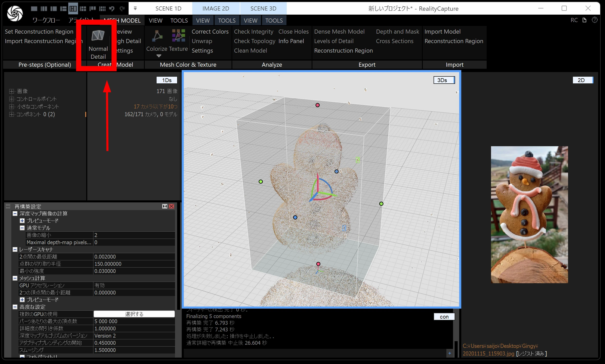Collapse the 深度マップ画像の計算 section
605x364 pixels.
click(15, 213)
